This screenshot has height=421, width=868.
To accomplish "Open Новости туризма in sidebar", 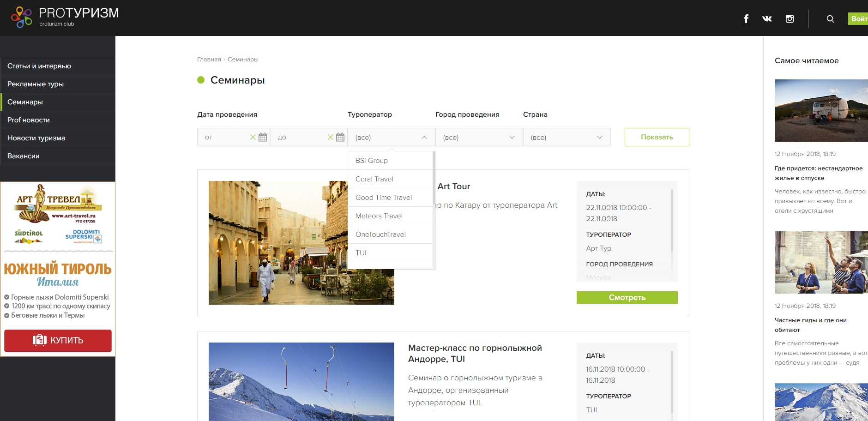I will (58, 138).
